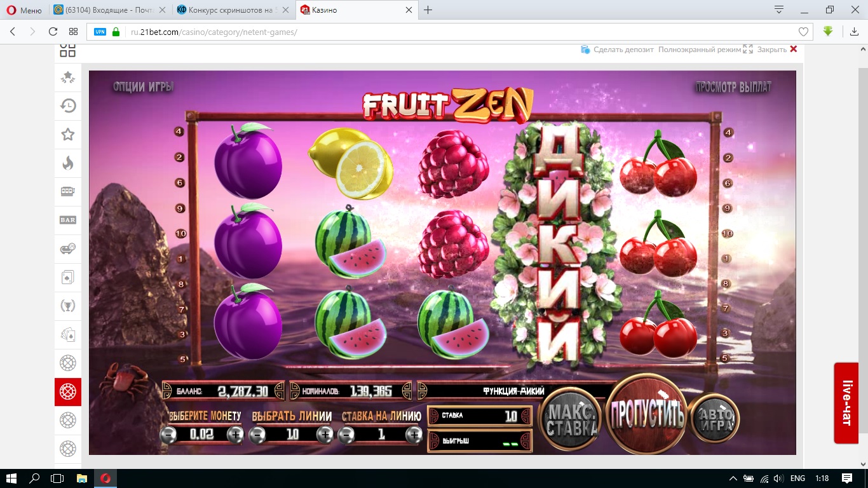Click the ПРОПУСТИТЬ skip button
Image resolution: width=868 pixels, height=488 pixels.
click(x=647, y=414)
